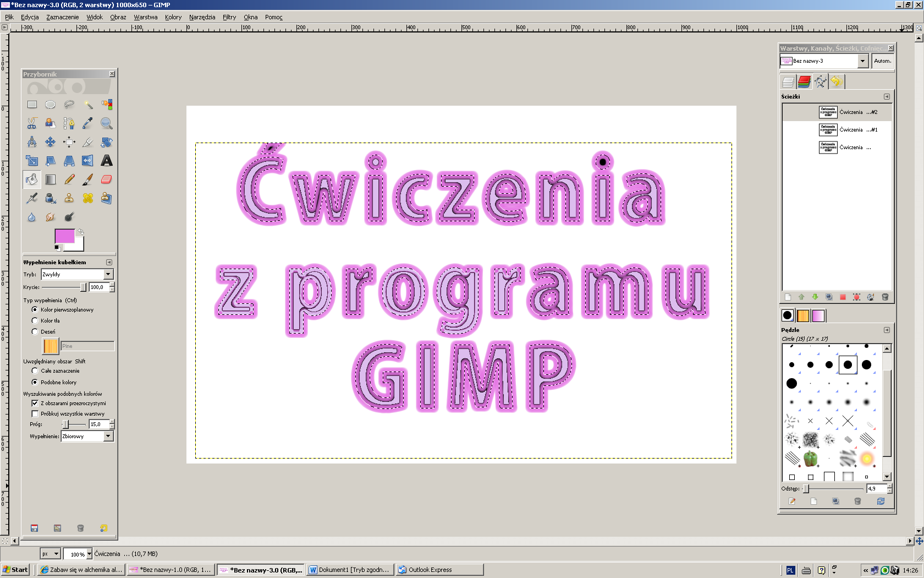Click the Autom. button
This screenshot has height=578, width=924.
pyautogui.click(x=882, y=61)
